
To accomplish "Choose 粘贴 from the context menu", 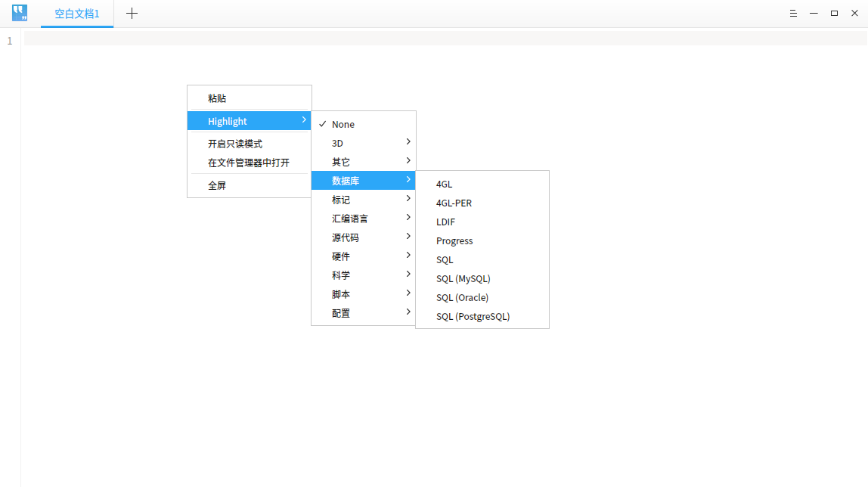I will click(249, 98).
